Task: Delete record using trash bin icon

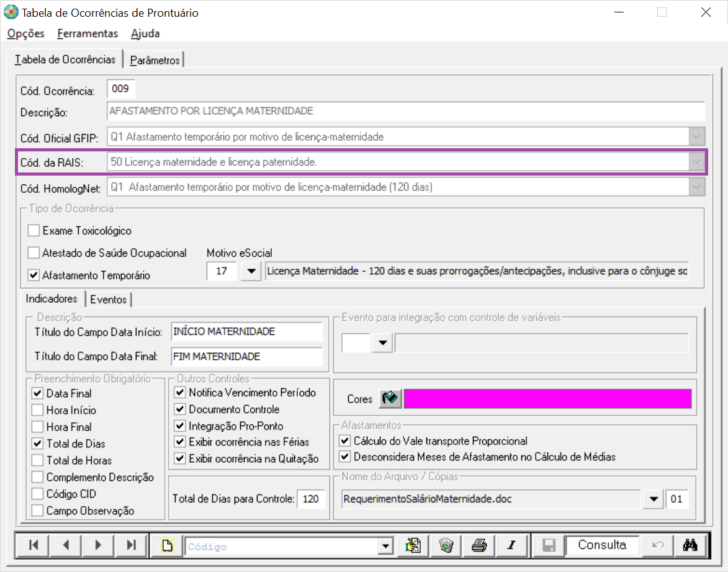Action: point(446,545)
